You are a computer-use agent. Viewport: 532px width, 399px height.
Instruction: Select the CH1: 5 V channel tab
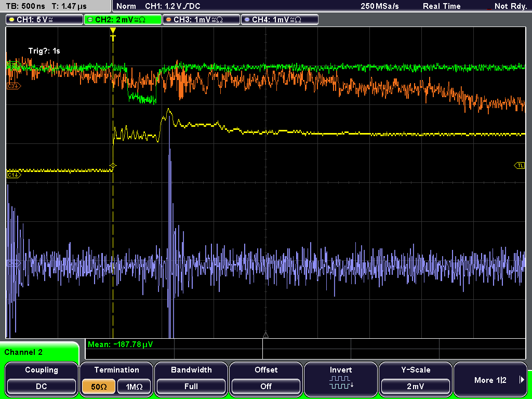pyautogui.click(x=45, y=20)
